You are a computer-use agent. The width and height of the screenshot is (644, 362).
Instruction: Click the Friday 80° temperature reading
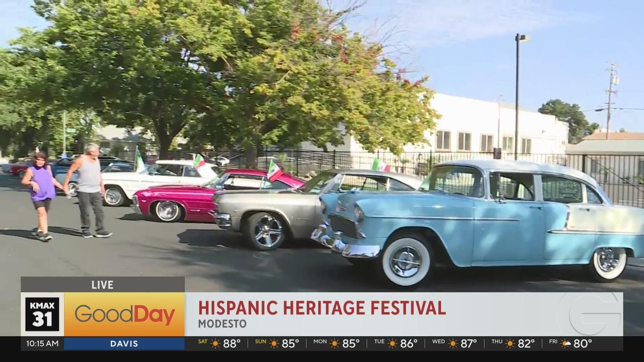pyautogui.click(x=583, y=343)
